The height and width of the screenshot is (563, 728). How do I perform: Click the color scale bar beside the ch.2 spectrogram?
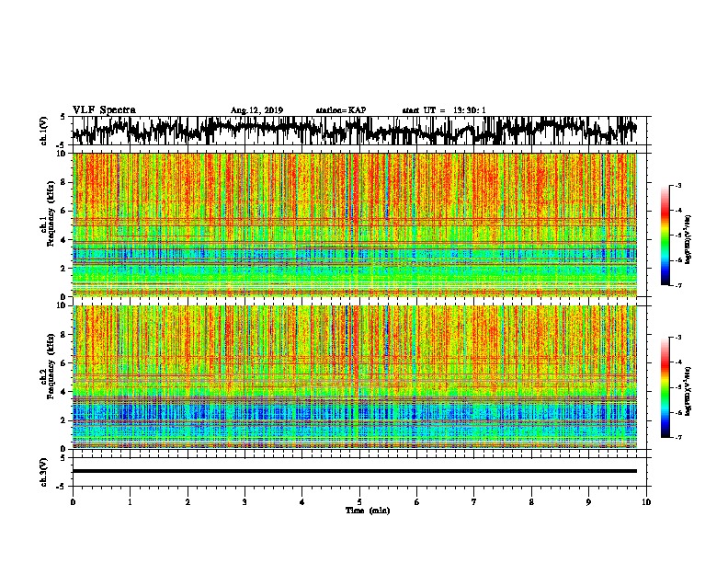[665, 387]
